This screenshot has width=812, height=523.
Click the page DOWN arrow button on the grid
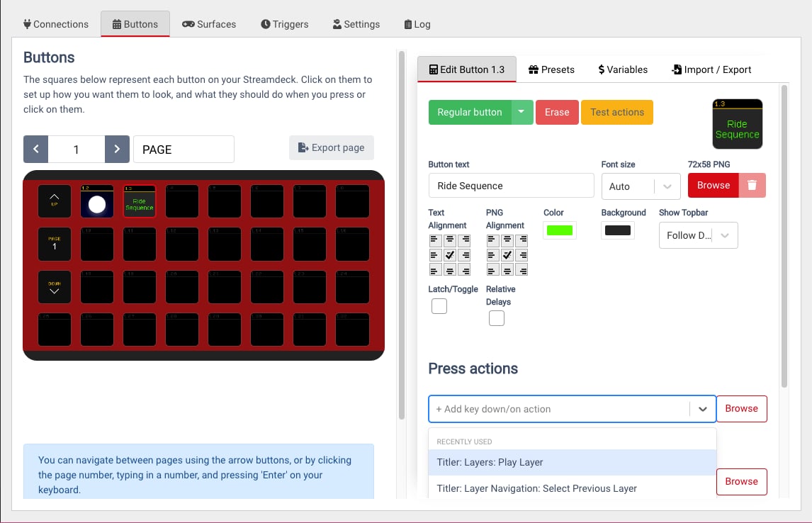(55, 287)
